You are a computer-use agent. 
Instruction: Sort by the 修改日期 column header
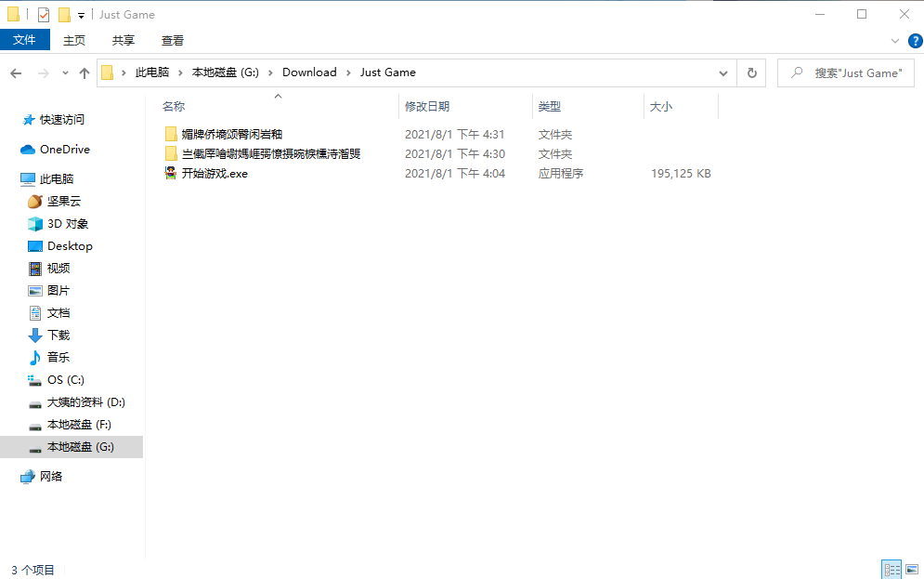pyautogui.click(x=426, y=107)
